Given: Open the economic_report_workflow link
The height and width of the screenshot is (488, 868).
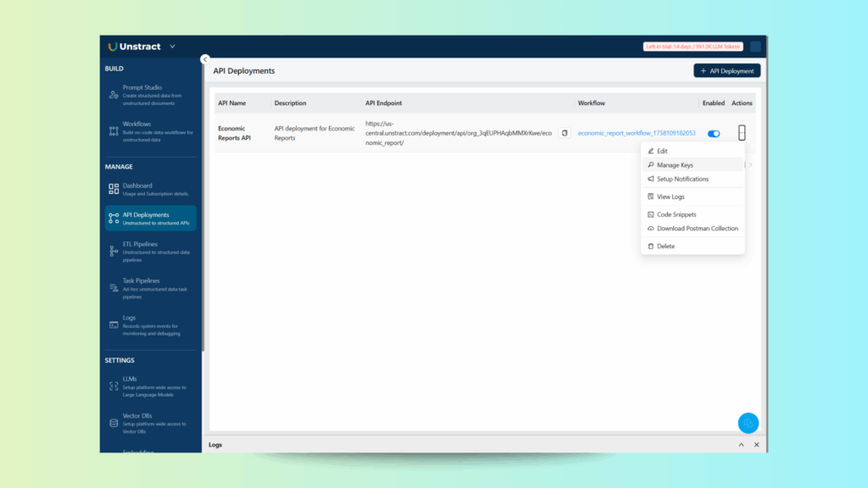Looking at the screenshot, I should coord(637,133).
